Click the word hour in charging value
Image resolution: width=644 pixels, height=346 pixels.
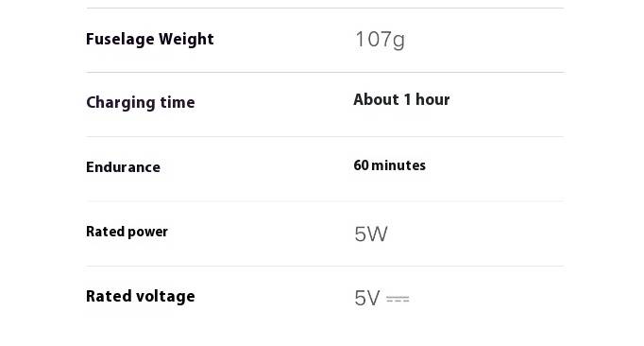pyautogui.click(x=432, y=99)
